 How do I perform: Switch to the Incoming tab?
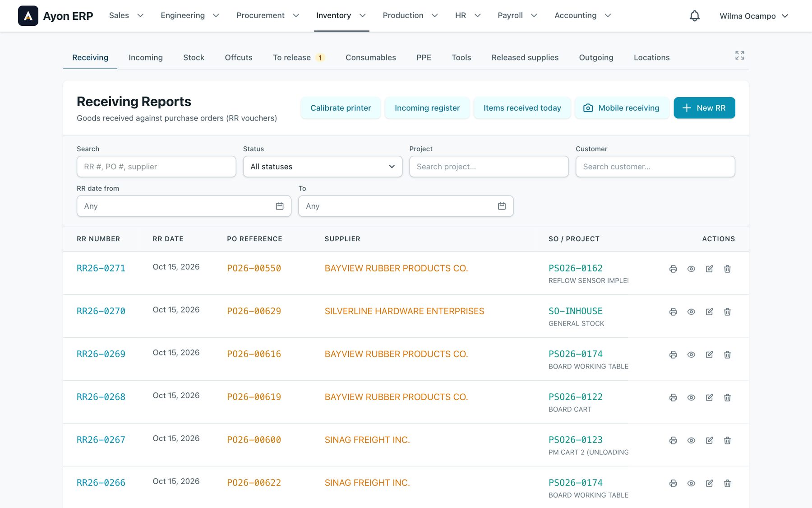click(146, 57)
